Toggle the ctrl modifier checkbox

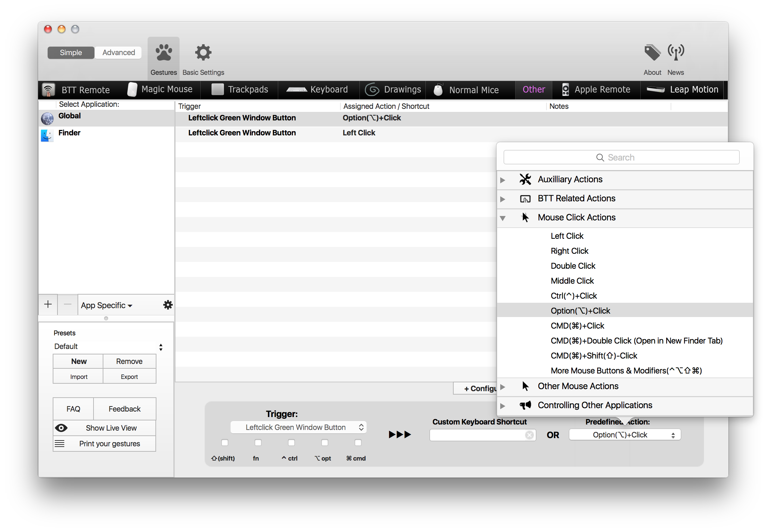point(291,443)
